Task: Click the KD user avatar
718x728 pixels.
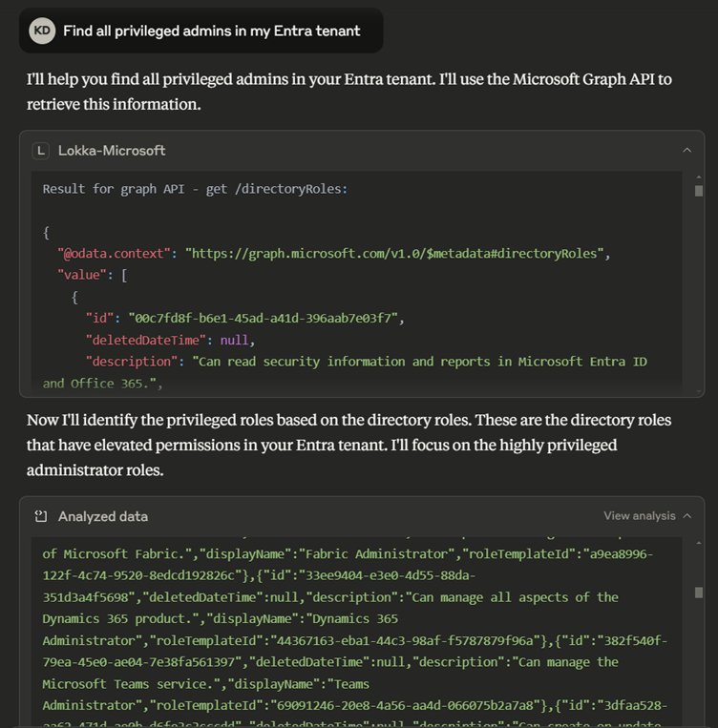Action: (x=42, y=31)
